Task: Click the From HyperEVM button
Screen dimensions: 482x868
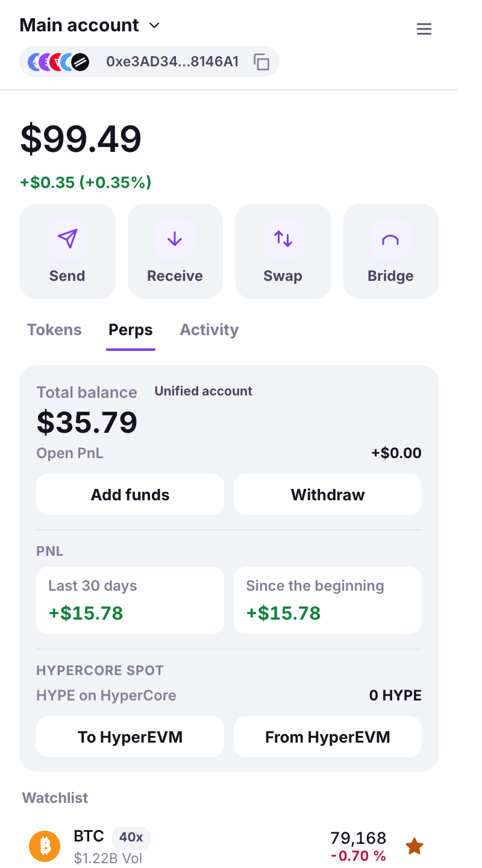Action: point(328,737)
